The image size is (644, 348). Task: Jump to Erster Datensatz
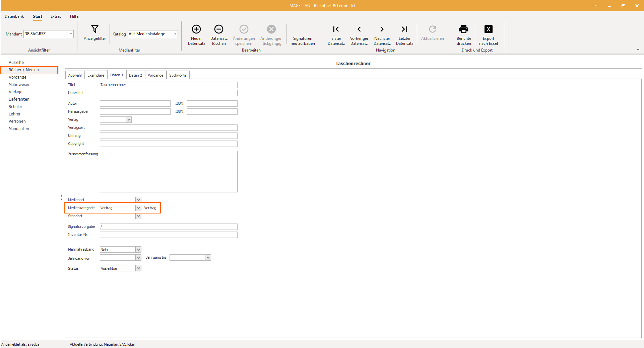tap(336, 34)
